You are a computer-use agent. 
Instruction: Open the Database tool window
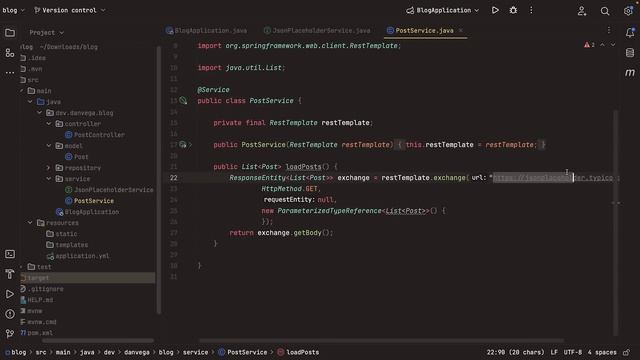tap(630, 52)
